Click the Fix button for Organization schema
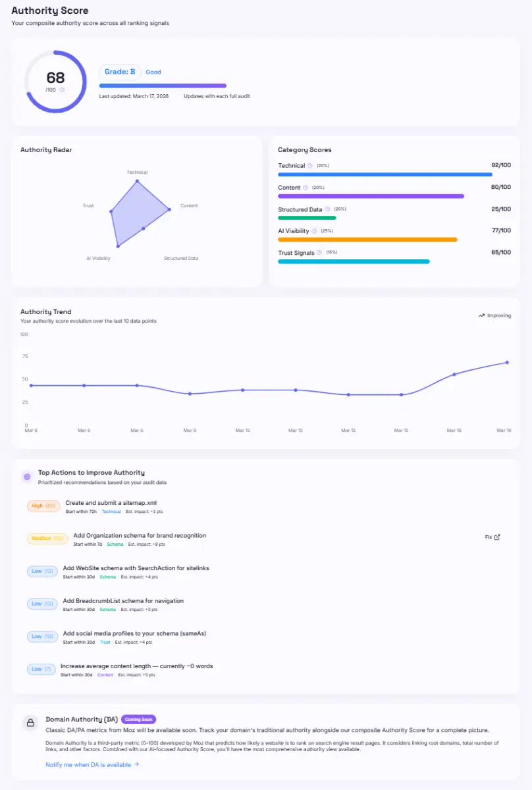This screenshot has height=790, width=532. tap(492, 537)
